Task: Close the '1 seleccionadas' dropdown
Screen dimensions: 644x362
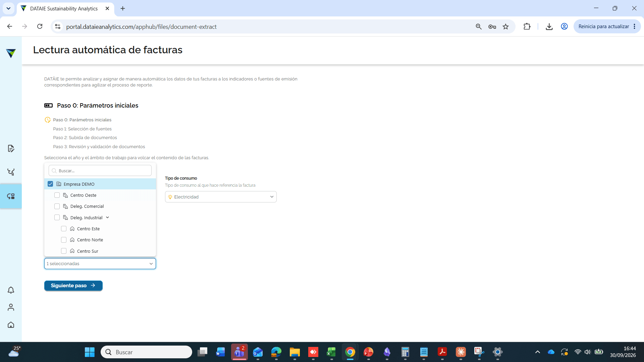Action: (100, 263)
